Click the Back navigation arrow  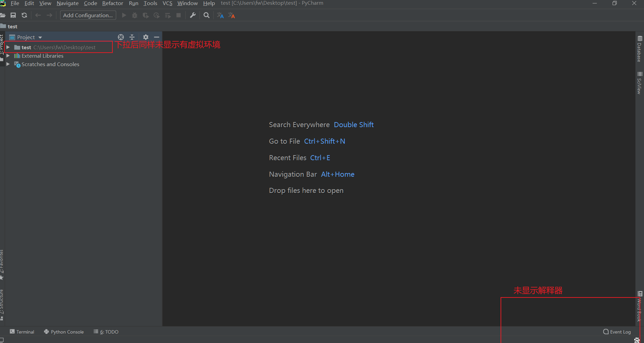coord(38,15)
